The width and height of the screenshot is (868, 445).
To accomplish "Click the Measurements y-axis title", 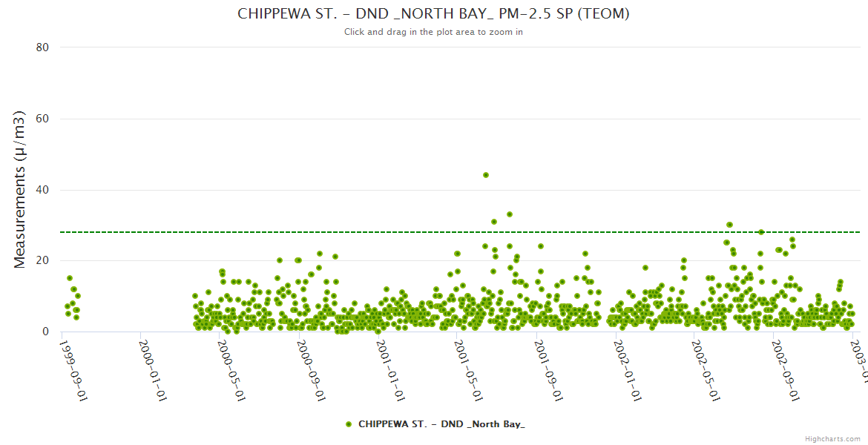I will (20, 189).
